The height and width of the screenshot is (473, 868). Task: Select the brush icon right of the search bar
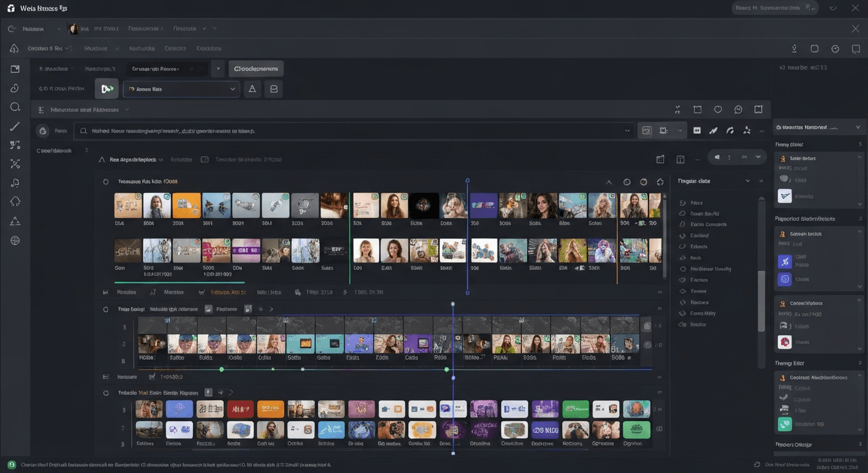[713, 130]
